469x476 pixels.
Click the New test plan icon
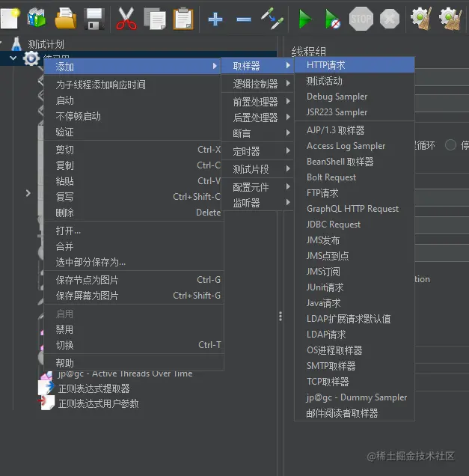10,18
